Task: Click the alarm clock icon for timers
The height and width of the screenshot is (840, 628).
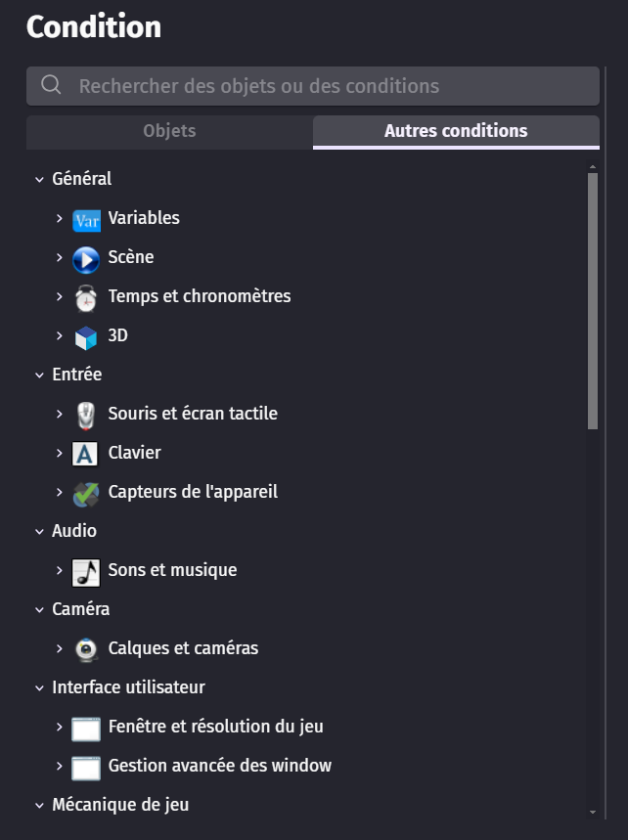Action: tap(86, 297)
